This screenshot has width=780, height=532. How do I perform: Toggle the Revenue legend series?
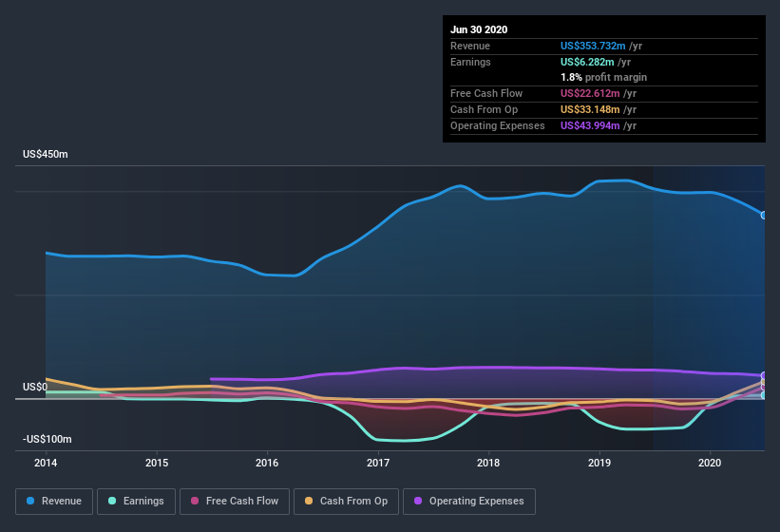coord(54,502)
